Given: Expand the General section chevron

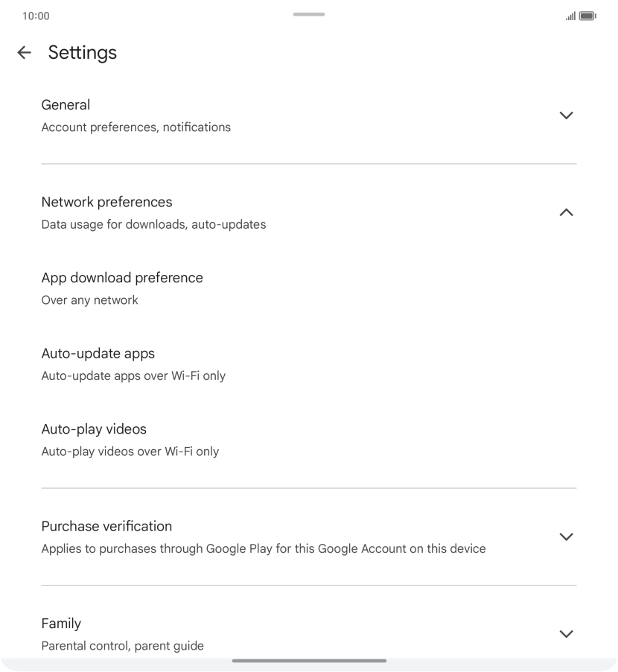Looking at the screenshot, I should (x=566, y=115).
